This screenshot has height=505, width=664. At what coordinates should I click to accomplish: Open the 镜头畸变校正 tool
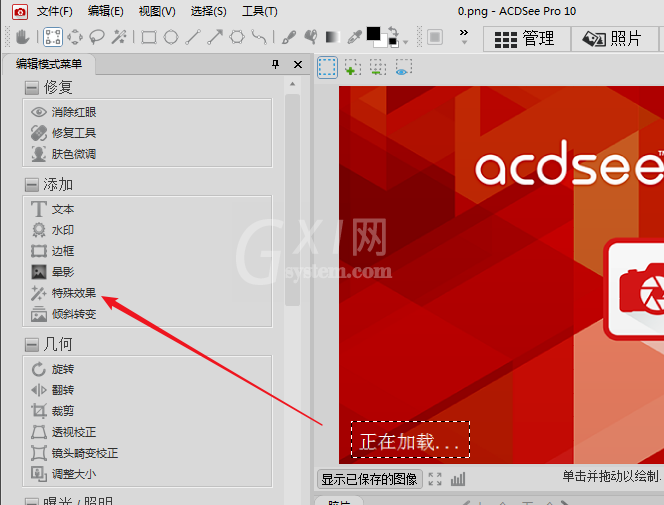(x=74, y=453)
